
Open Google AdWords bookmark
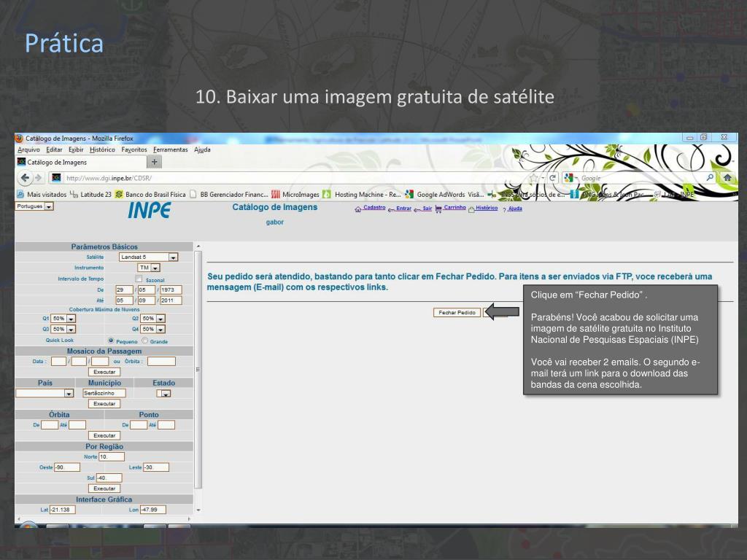coord(444,194)
